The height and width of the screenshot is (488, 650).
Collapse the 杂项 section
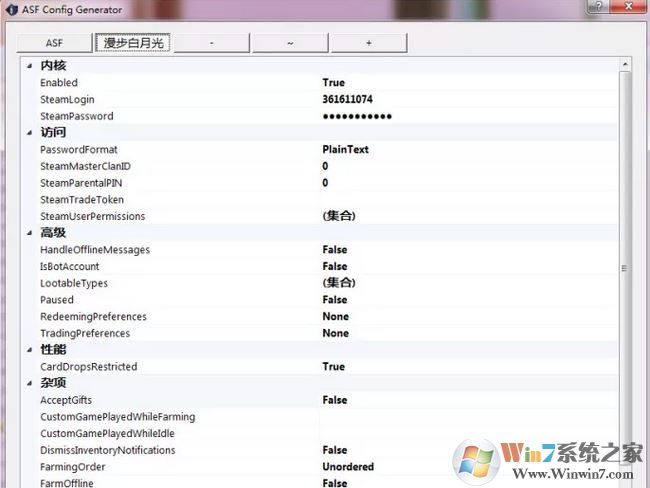(x=29, y=383)
